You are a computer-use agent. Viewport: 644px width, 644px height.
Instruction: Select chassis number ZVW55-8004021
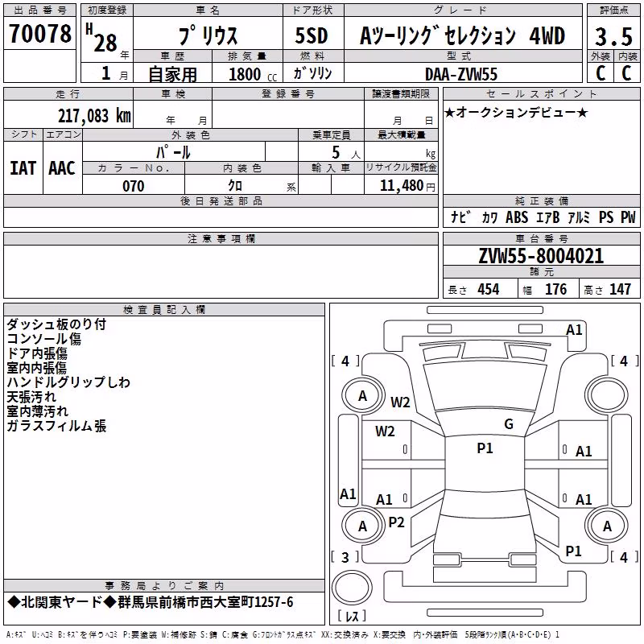click(541, 256)
